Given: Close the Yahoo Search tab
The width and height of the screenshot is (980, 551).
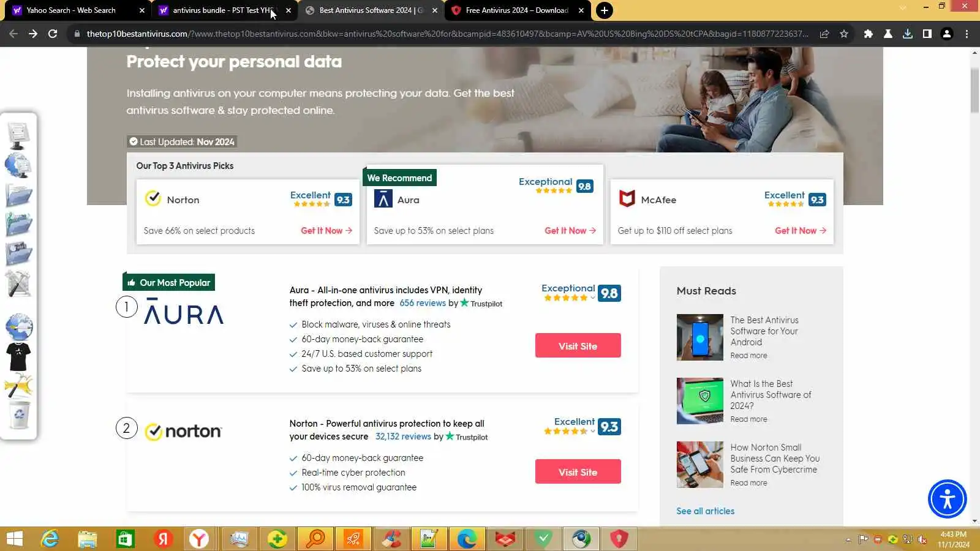Looking at the screenshot, I should click(142, 10).
